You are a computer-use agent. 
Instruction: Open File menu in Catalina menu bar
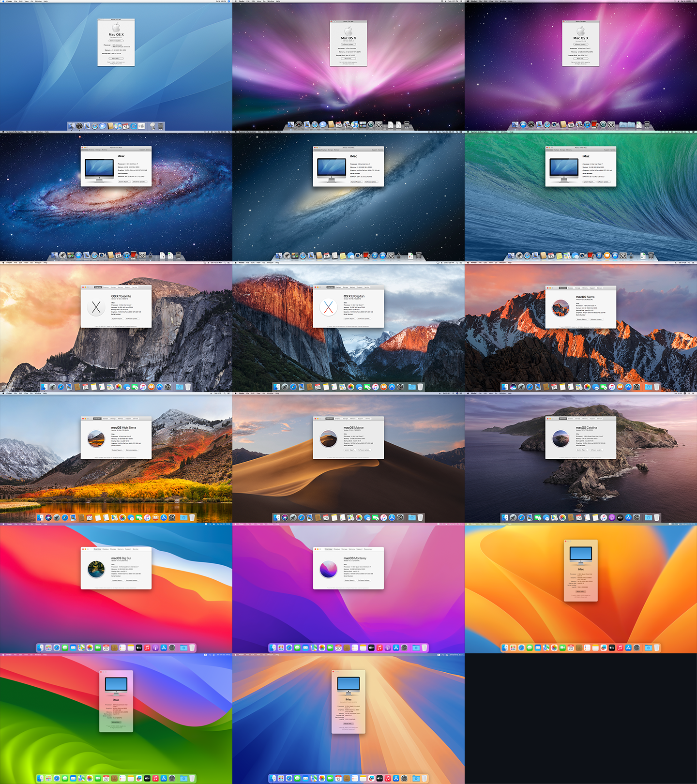(x=480, y=394)
